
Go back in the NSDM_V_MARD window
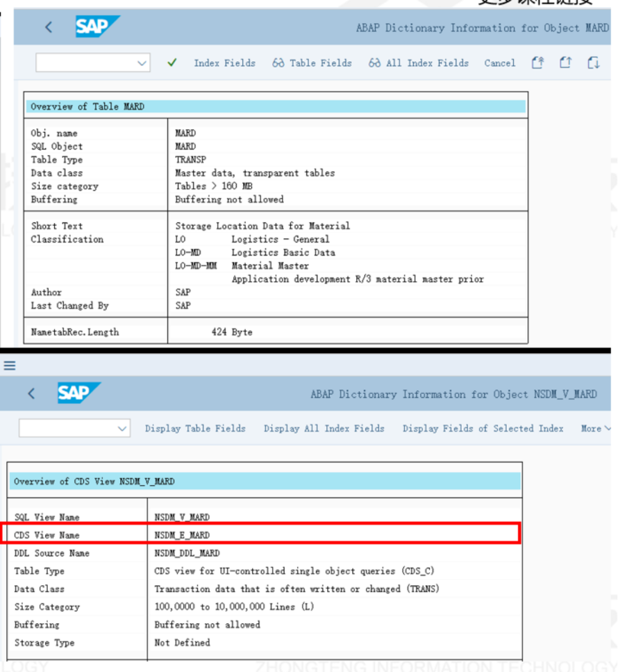pyautogui.click(x=31, y=393)
